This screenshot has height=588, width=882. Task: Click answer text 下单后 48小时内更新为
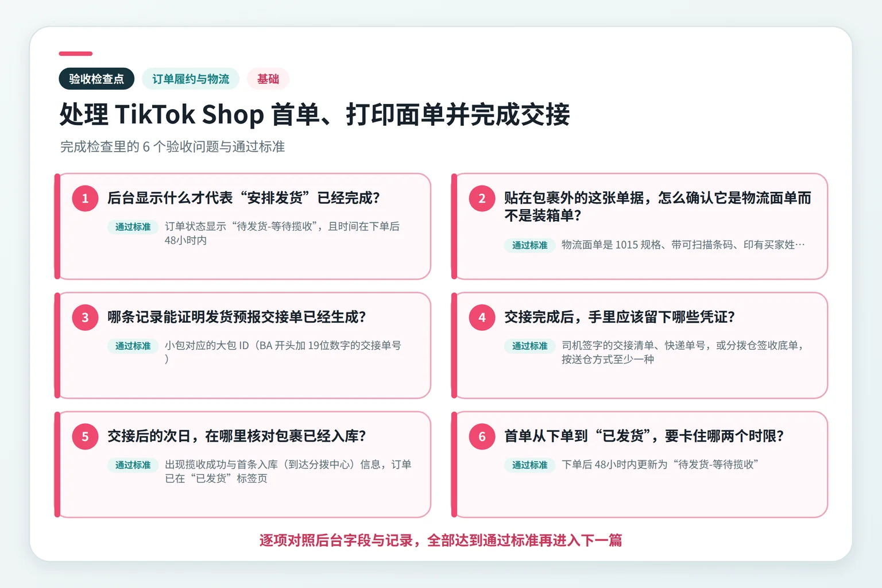point(660,464)
